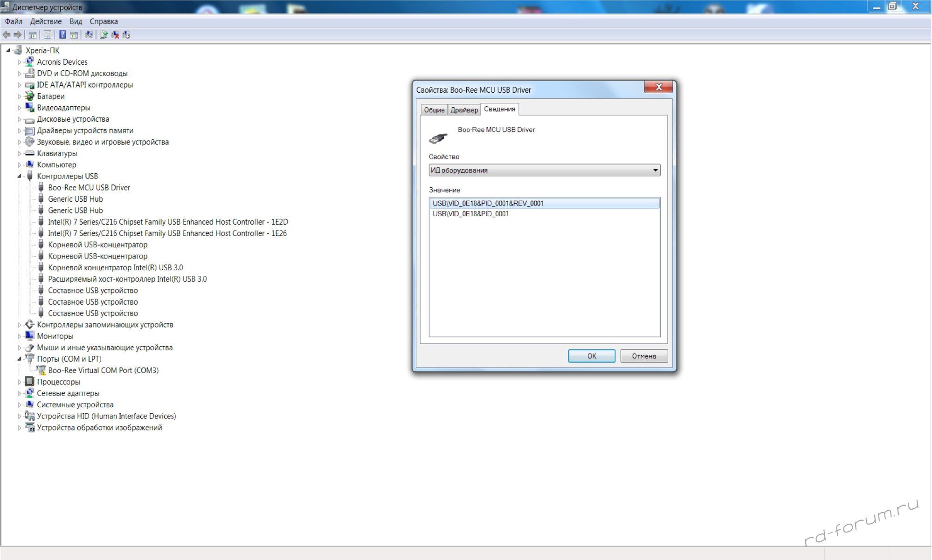Click the back arrow in the toolbar

(x=7, y=34)
